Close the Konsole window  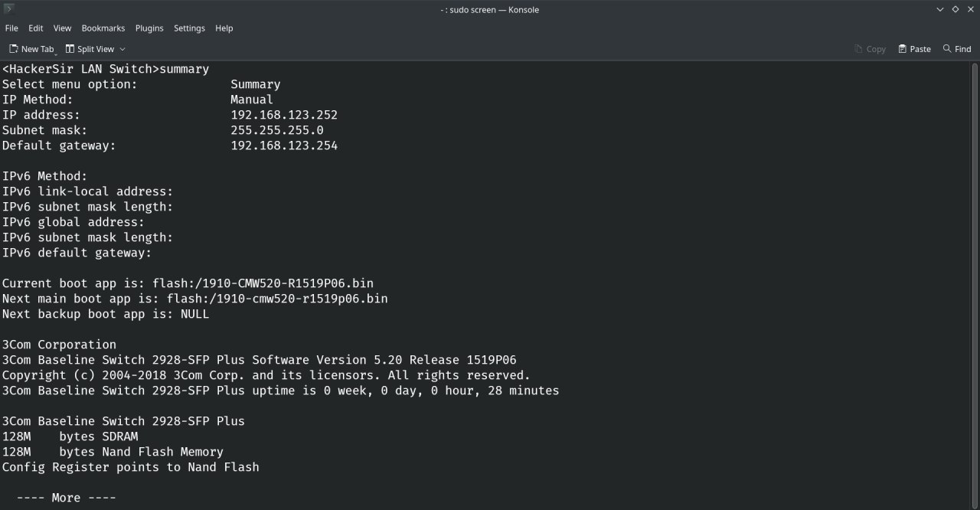tap(970, 9)
